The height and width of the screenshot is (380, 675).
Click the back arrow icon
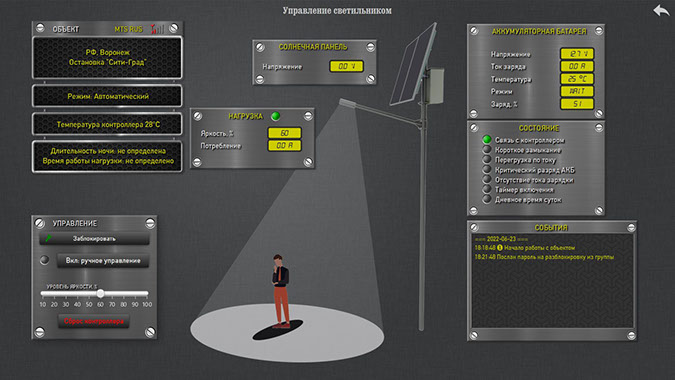pyautogui.click(x=661, y=10)
